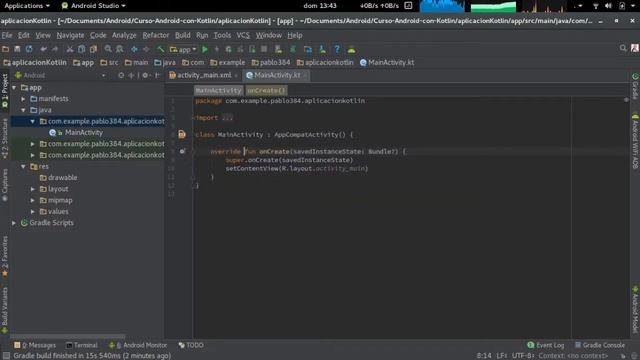Click the Copy toolbar icon
640x360 pixels.
click(82, 49)
